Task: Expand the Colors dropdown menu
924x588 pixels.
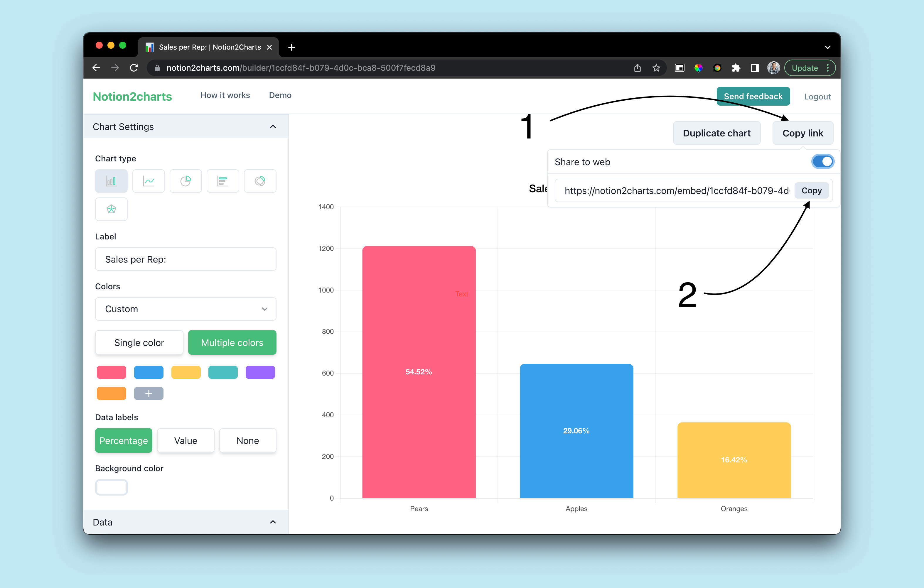Action: (186, 309)
